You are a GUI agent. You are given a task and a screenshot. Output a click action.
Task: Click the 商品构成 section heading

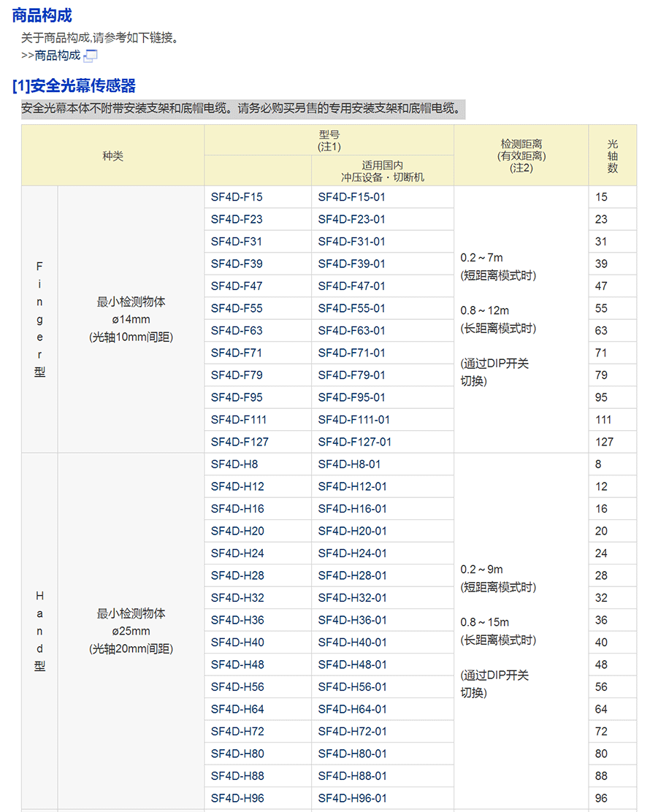pyautogui.click(x=42, y=15)
